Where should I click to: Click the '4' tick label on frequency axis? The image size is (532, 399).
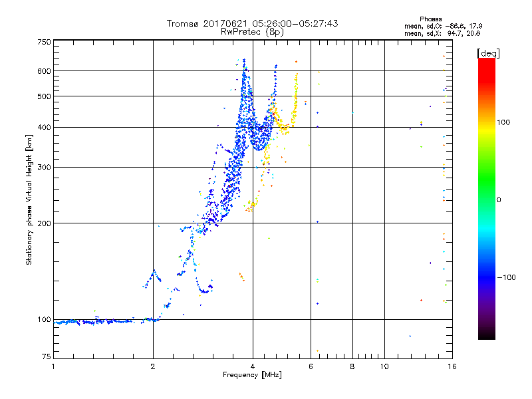pyautogui.click(x=253, y=366)
